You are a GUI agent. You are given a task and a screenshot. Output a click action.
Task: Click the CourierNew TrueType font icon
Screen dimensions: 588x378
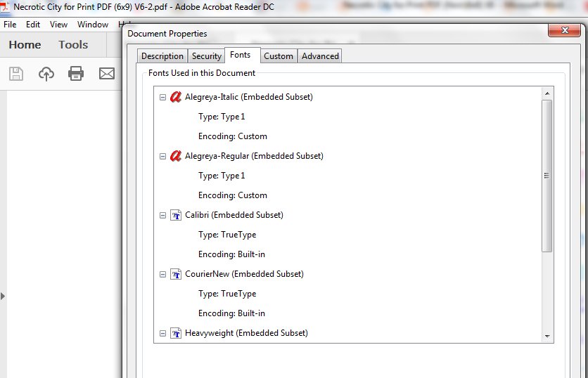(176, 274)
